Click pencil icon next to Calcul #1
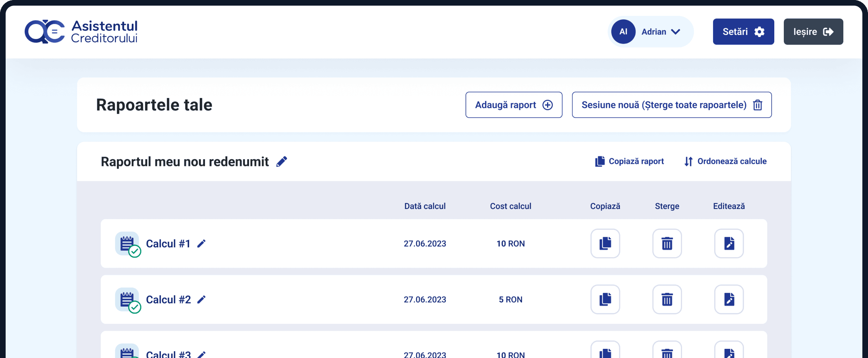The width and height of the screenshot is (868, 358). coord(201,244)
